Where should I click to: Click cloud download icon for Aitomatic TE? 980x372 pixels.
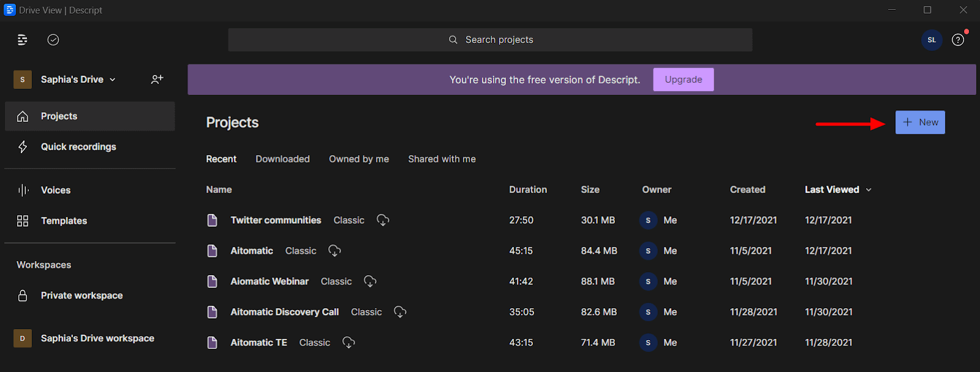tap(349, 343)
